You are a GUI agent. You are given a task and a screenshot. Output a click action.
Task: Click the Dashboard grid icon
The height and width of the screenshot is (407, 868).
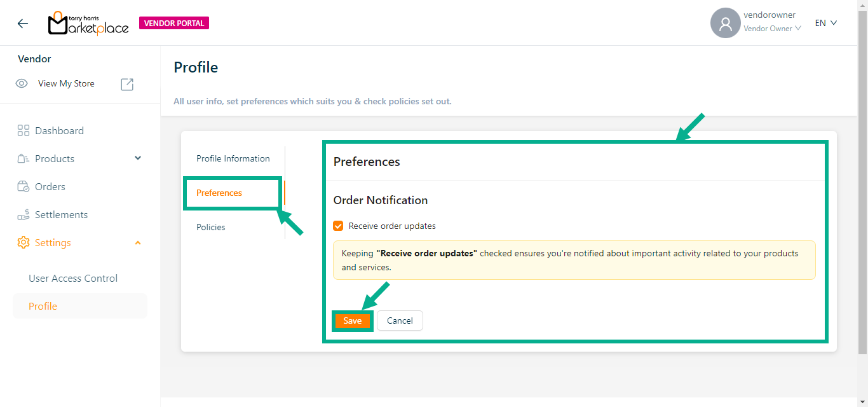point(24,131)
